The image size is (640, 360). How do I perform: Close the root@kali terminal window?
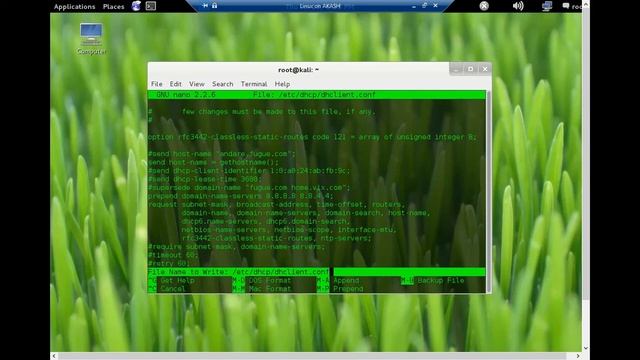pos(485,69)
